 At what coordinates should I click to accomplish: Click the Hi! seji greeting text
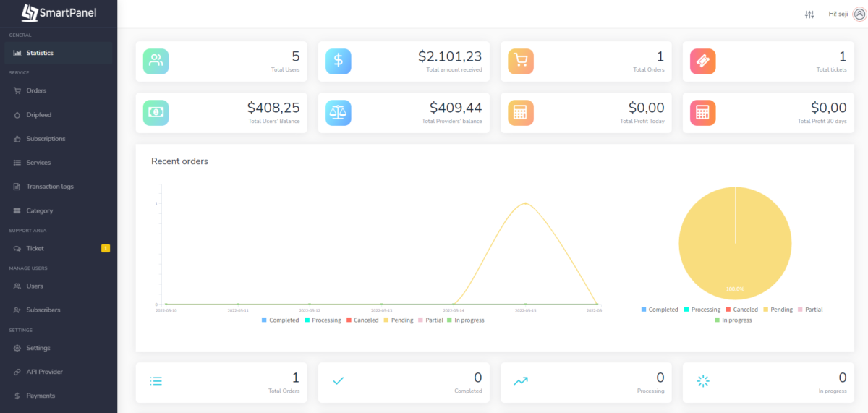pos(838,14)
